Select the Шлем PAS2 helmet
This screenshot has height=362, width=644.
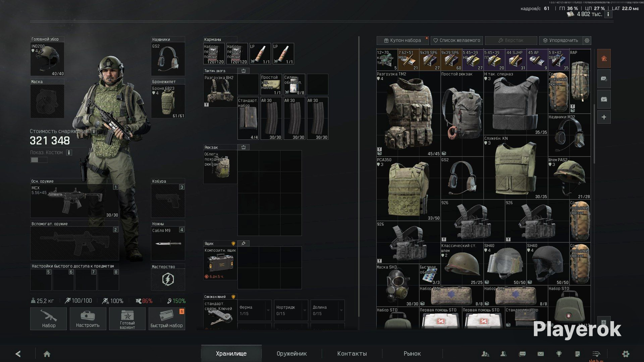pyautogui.click(x=569, y=178)
